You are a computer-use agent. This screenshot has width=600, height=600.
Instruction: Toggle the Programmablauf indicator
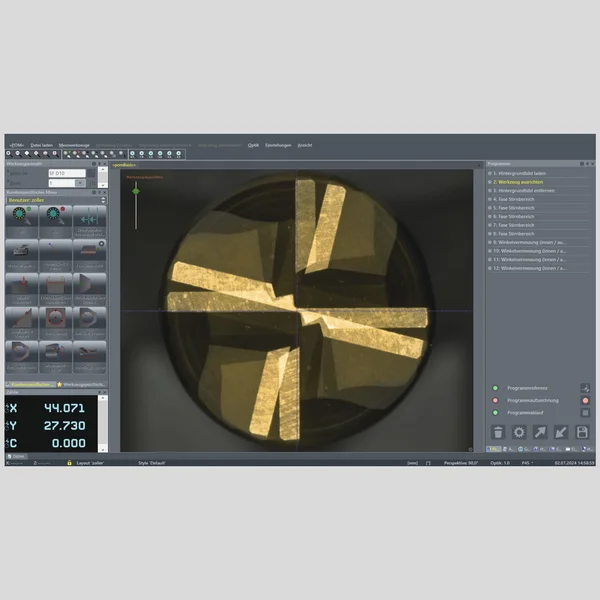click(494, 412)
